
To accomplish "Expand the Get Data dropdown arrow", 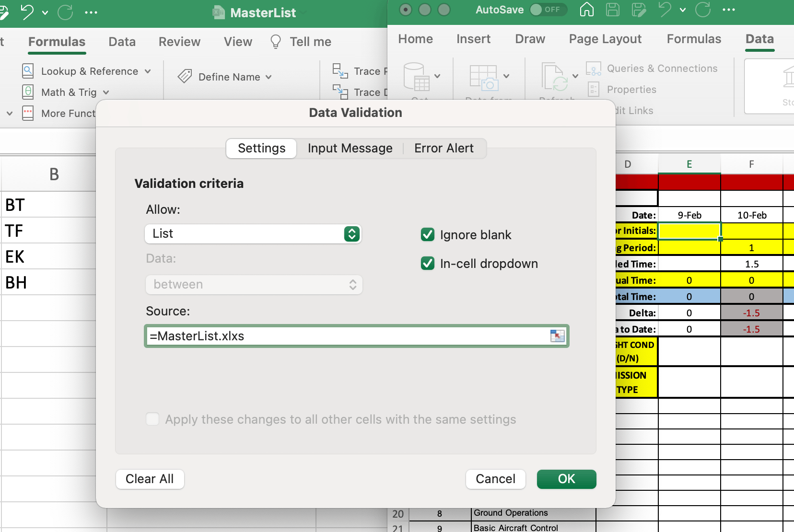I will 437,76.
